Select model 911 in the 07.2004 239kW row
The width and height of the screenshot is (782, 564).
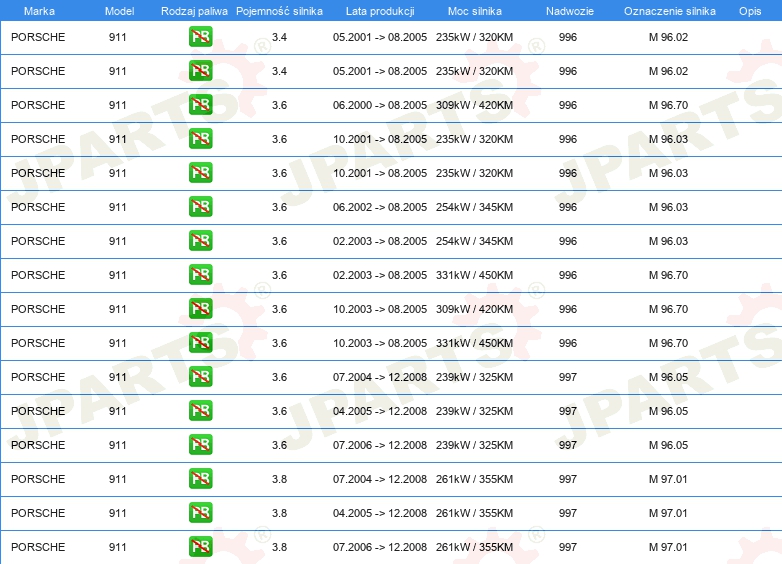pyautogui.click(x=118, y=377)
